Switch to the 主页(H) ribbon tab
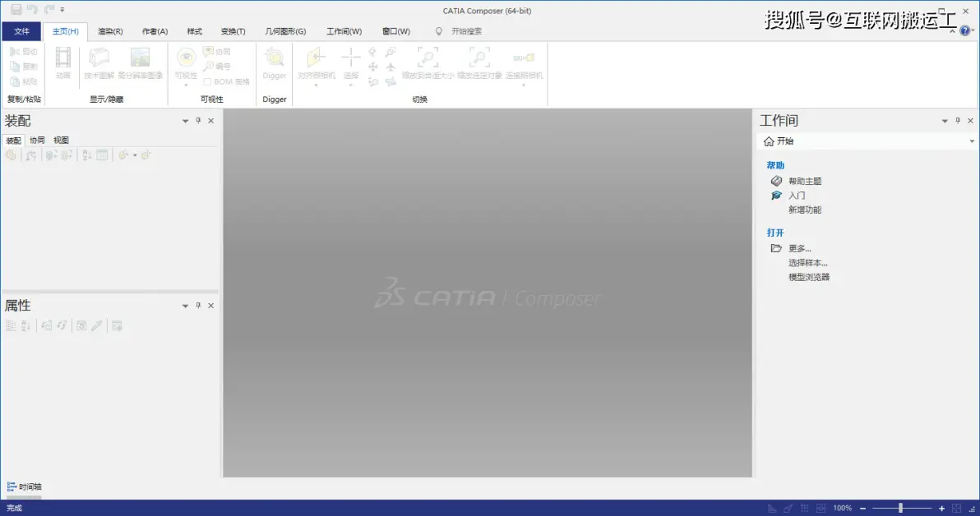Viewport: 980px width, 516px height. [65, 31]
